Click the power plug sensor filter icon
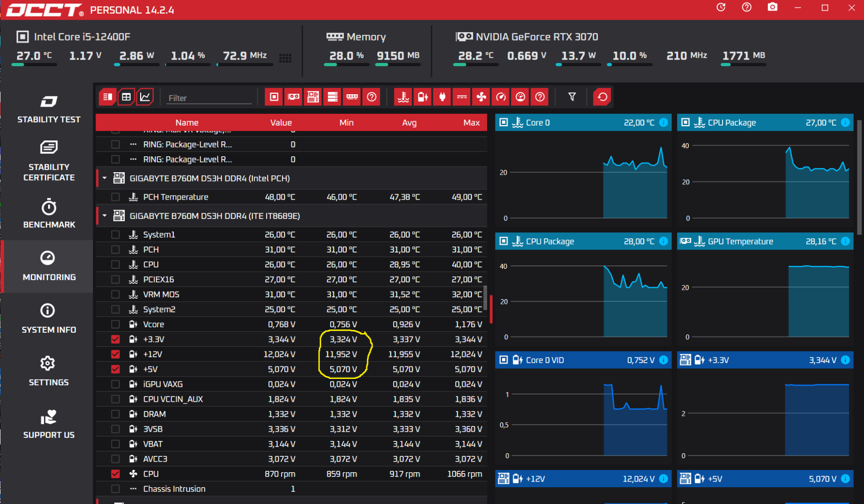 click(442, 97)
